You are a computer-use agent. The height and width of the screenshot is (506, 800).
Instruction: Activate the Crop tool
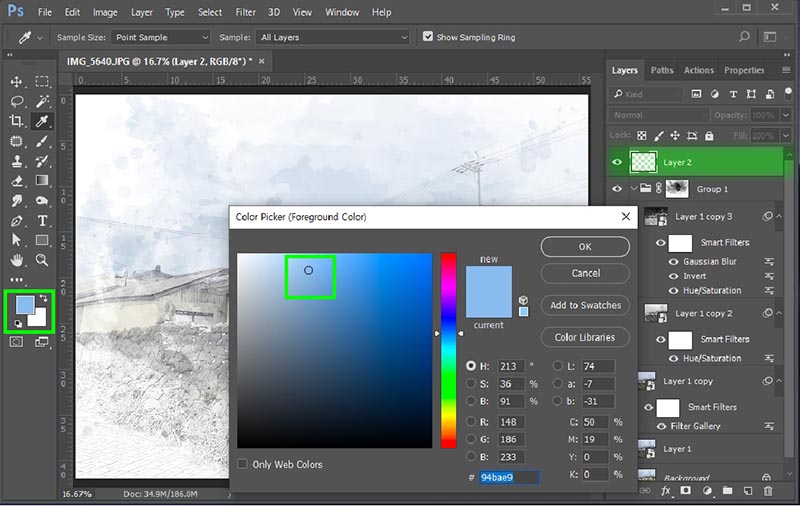[x=16, y=121]
